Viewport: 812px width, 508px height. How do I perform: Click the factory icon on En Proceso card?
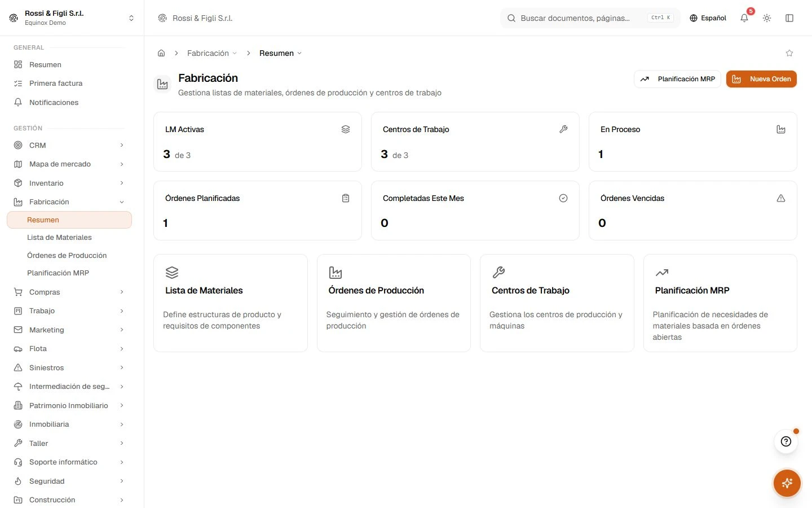pyautogui.click(x=781, y=129)
